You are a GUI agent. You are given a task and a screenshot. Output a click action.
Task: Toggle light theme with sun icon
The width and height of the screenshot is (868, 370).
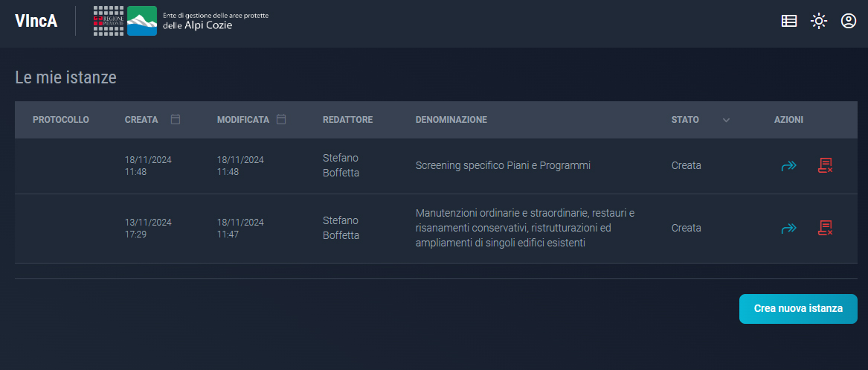pyautogui.click(x=819, y=21)
